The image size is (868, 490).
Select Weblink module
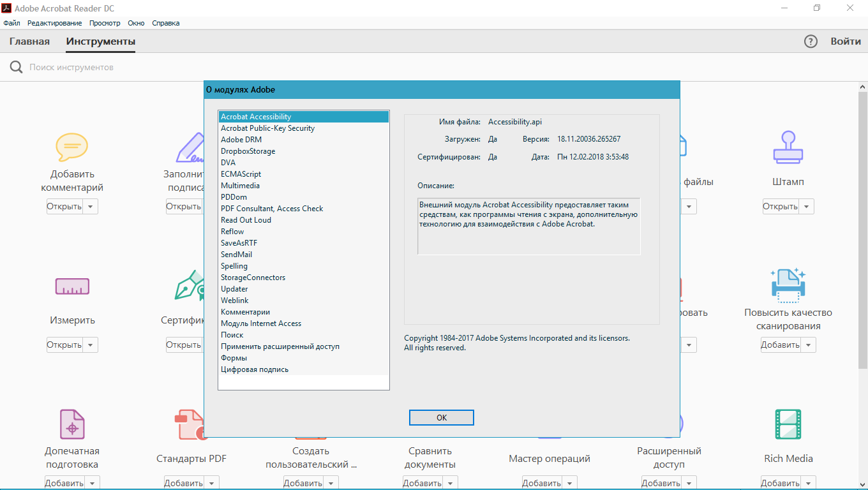coord(304,301)
